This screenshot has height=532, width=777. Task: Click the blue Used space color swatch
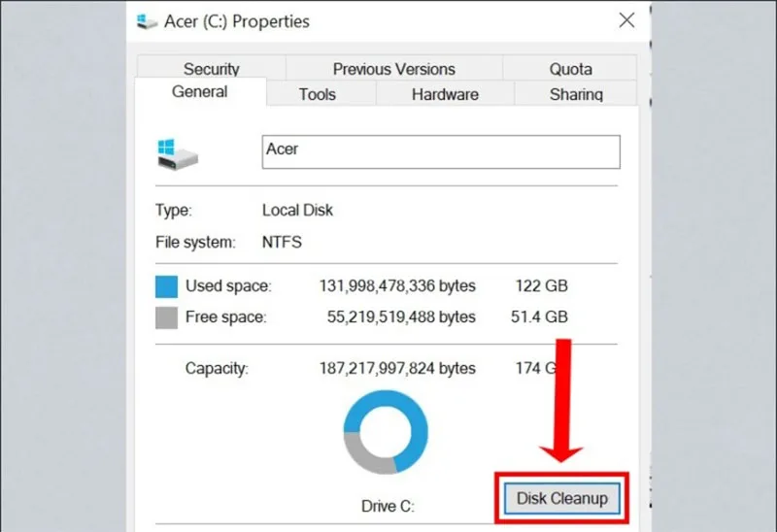point(166,286)
